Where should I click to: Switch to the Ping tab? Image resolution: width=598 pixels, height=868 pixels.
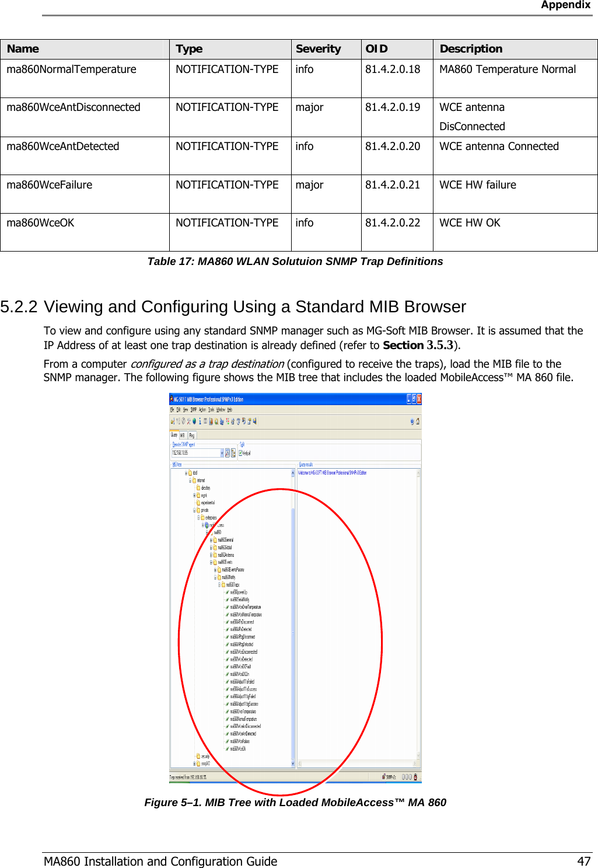coord(192,435)
